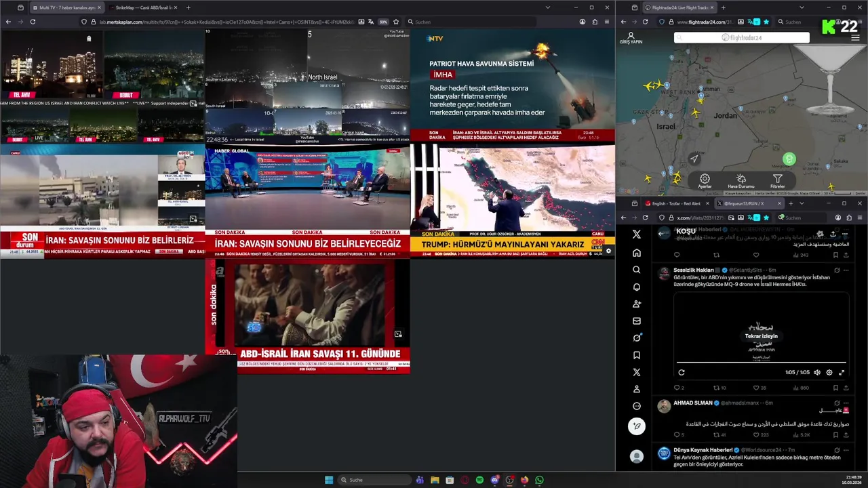
Task: Share the AHMAD SLMAN tweet
Action: click(846, 434)
